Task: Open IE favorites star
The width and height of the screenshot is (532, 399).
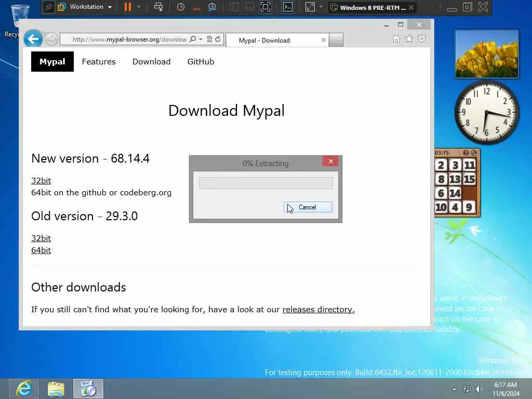Action: (409, 38)
